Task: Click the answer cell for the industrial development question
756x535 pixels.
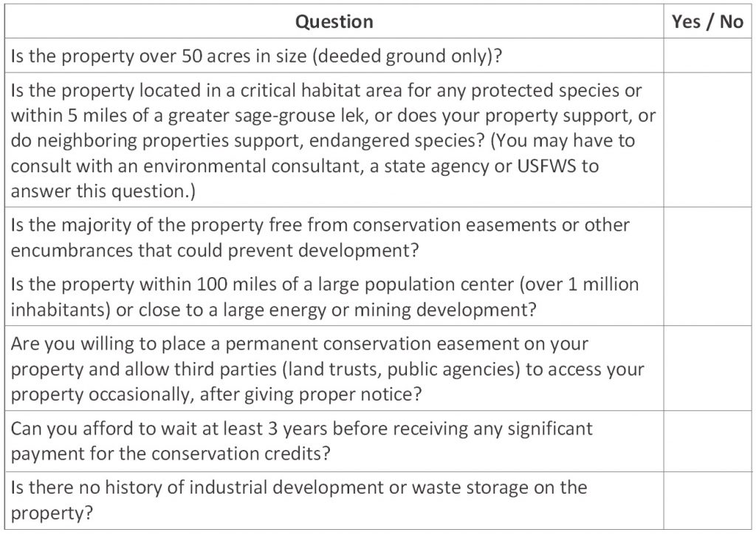Action: point(707,500)
